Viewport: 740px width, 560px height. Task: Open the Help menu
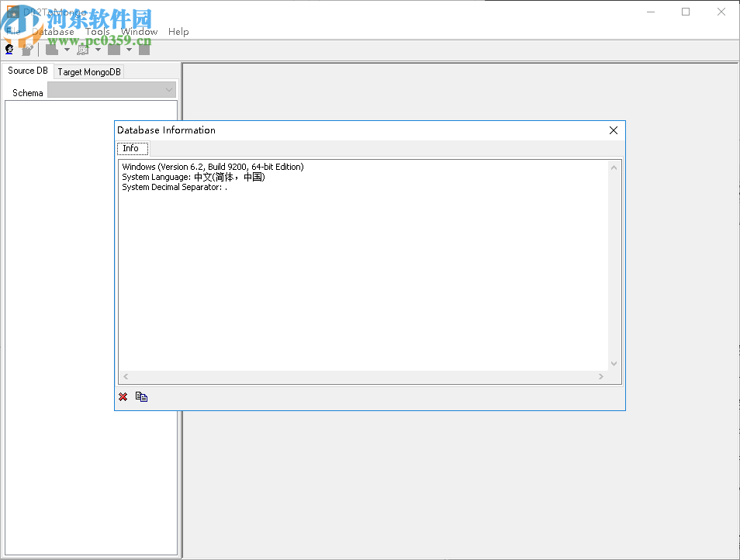178,32
